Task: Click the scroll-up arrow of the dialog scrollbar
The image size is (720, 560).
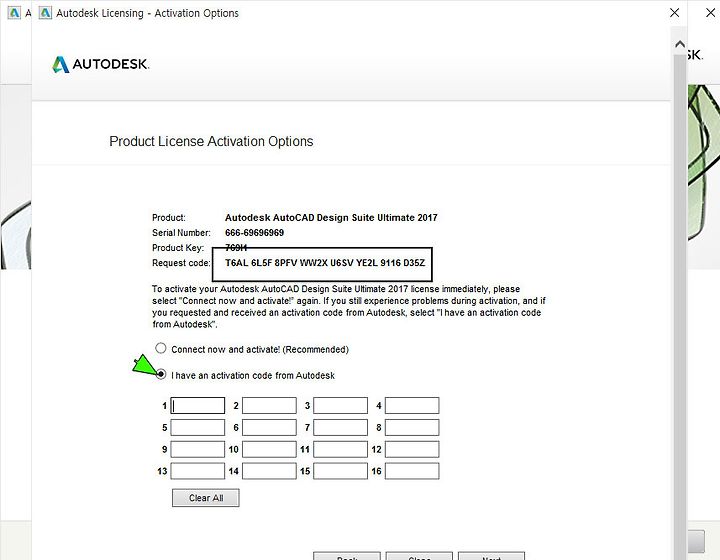Action: tap(680, 45)
